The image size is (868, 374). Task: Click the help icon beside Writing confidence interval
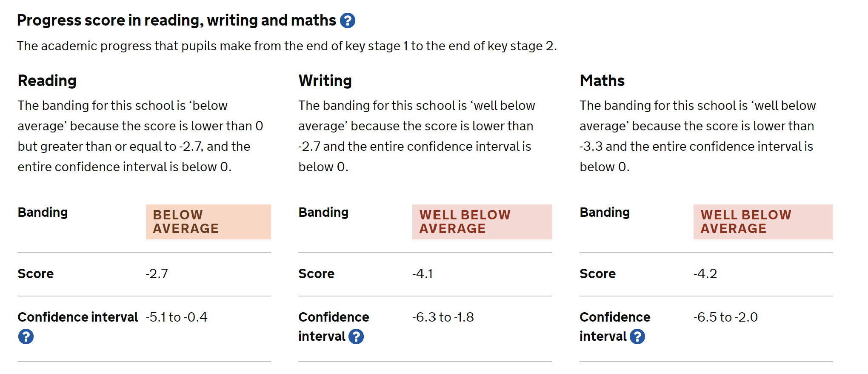tap(356, 336)
